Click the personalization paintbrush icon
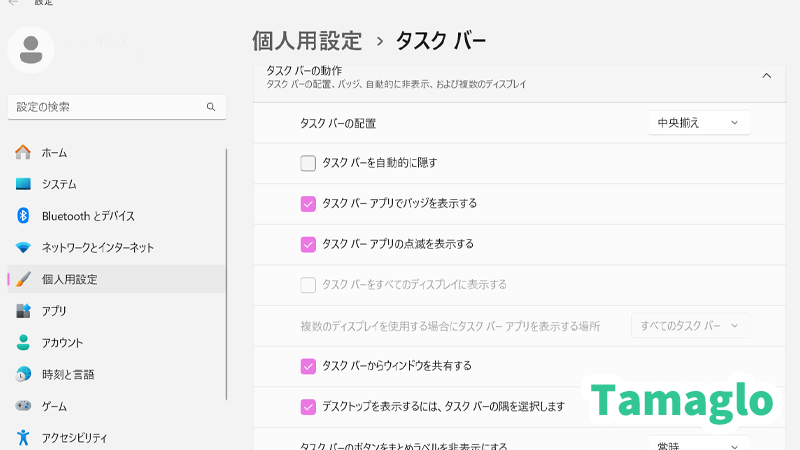Viewport: 800px width, 450px height. [x=23, y=279]
